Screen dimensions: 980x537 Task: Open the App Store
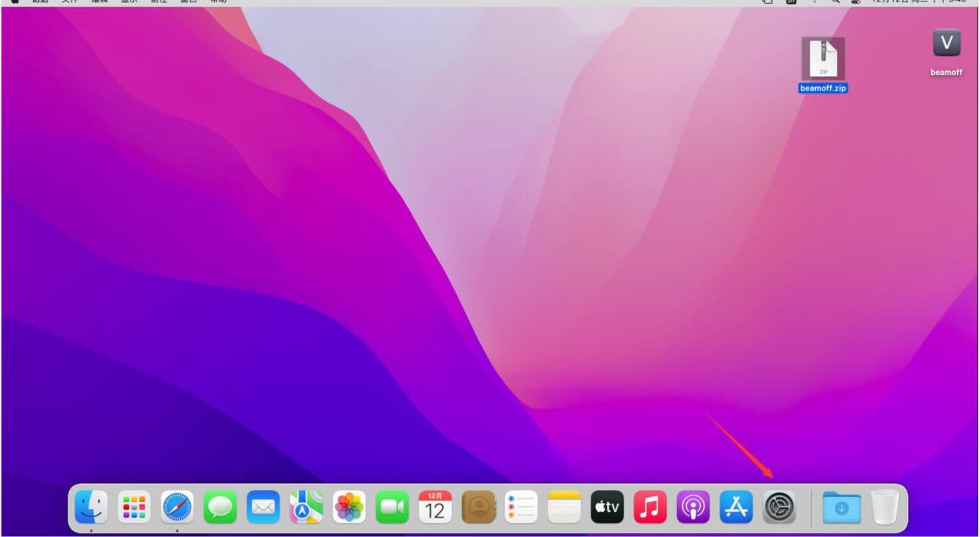736,508
